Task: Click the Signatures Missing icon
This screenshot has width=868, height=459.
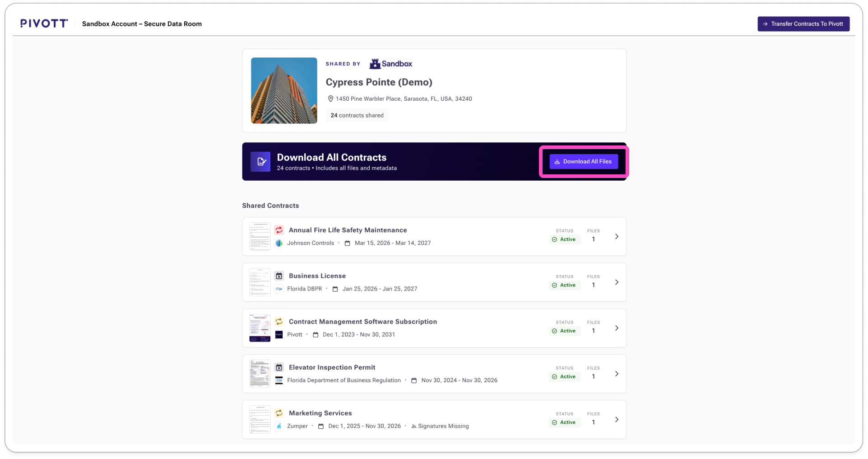Action: 414,426
